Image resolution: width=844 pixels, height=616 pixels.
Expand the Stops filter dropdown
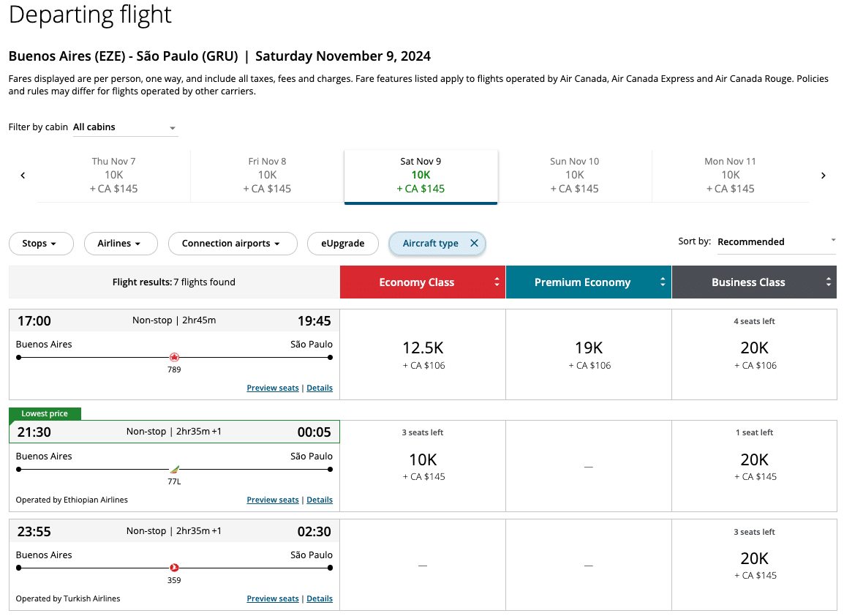tap(41, 244)
